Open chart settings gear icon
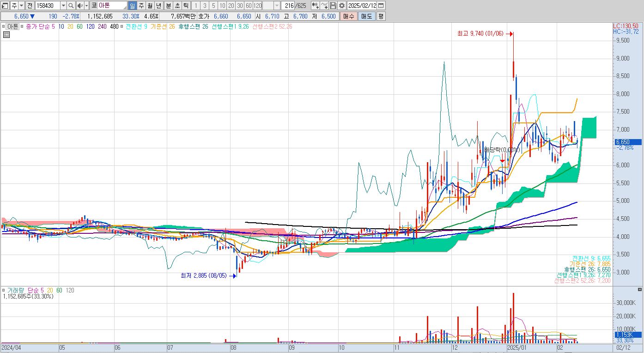Viewport: 644px width, 353px height. click(341, 6)
